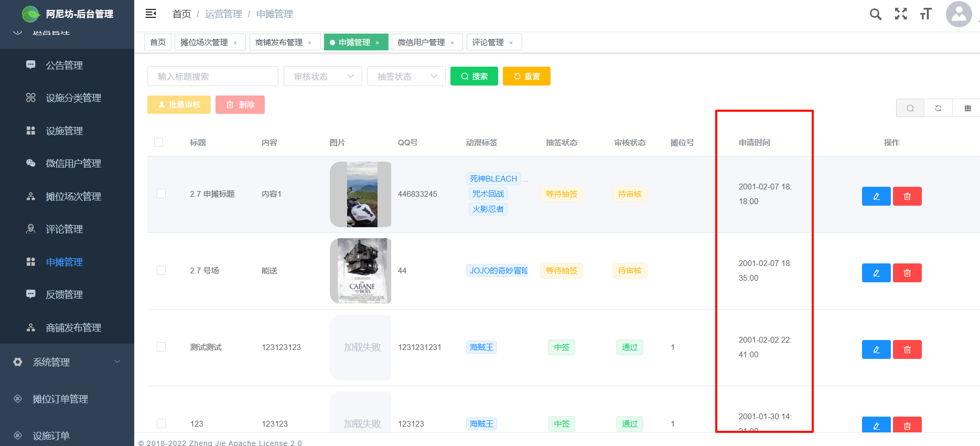Check the 2.7 申摊标题 row checkbox

click(161, 194)
